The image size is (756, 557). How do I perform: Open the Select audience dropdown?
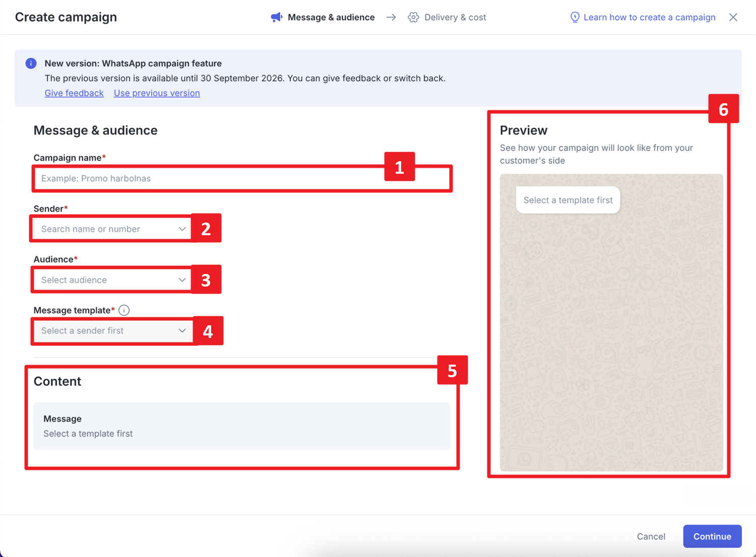[x=112, y=280]
